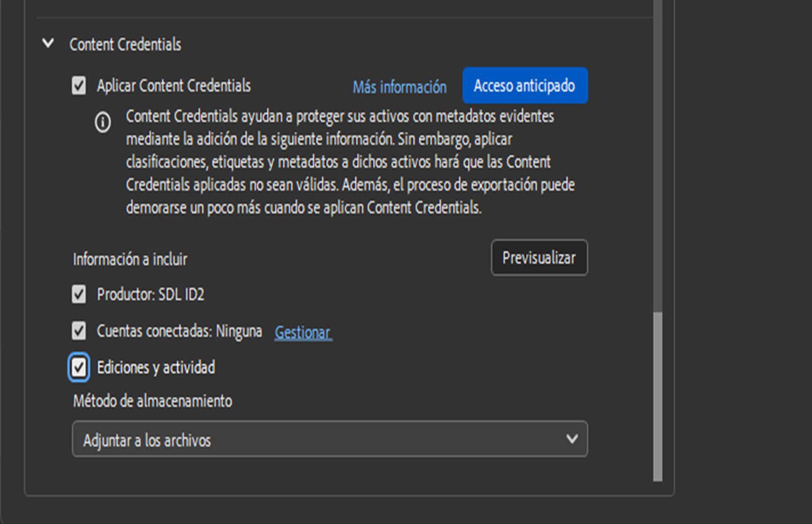
Task: Click the Método de almacenamiento label
Action: pyautogui.click(x=152, y=401)
